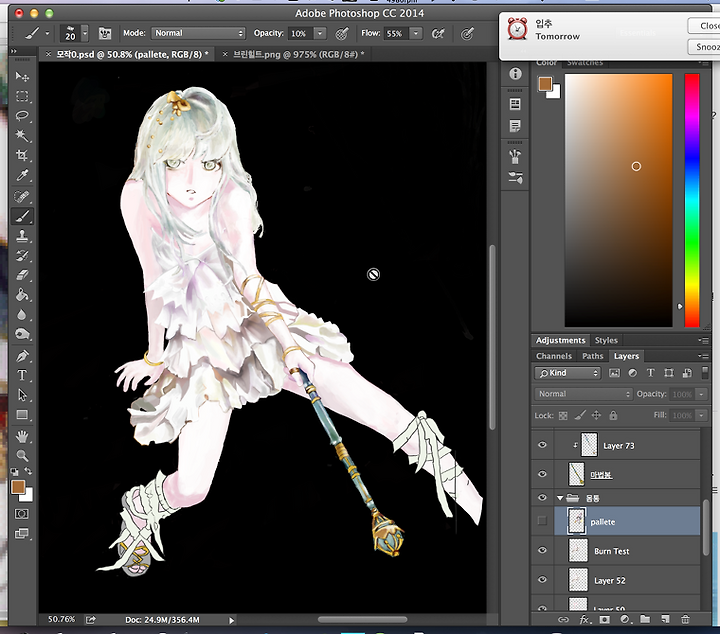Viewport: 720px width, 634px height.
Task: Delete the selected layer
Action: point(685,619)
